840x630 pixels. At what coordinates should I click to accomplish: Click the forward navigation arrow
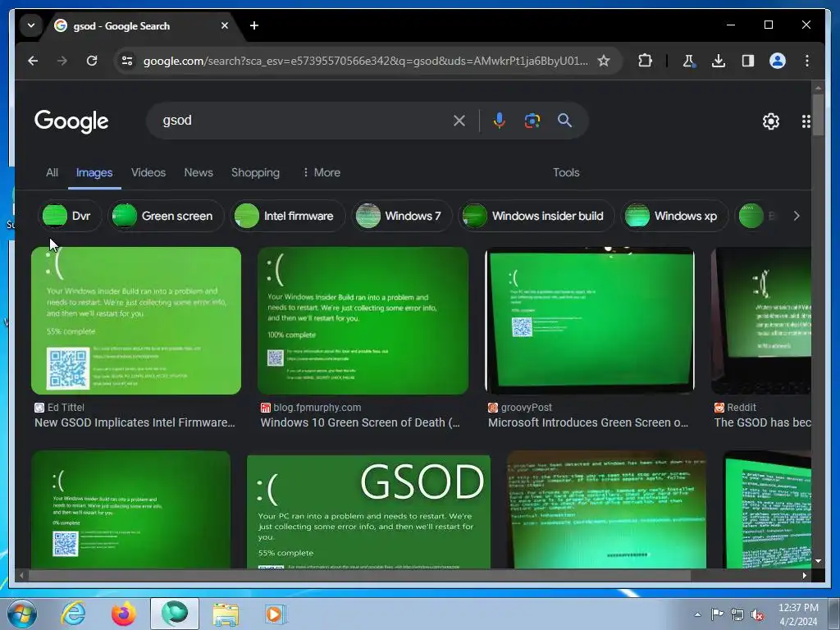(62, 61)
